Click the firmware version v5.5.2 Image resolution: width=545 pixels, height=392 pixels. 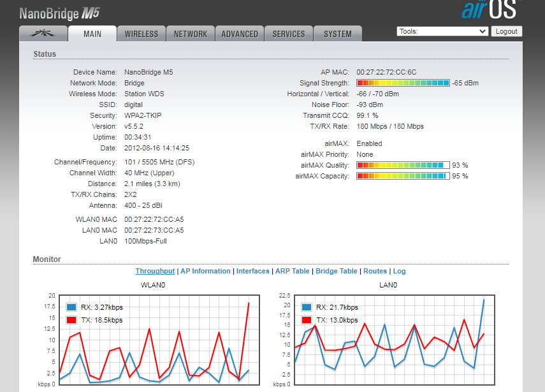click(x=134, y=126)
